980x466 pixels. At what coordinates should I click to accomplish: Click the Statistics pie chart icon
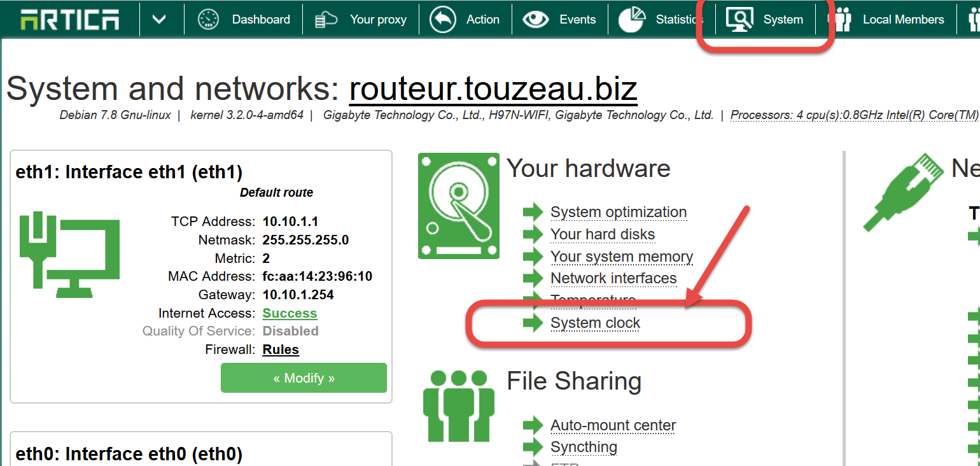632,20
